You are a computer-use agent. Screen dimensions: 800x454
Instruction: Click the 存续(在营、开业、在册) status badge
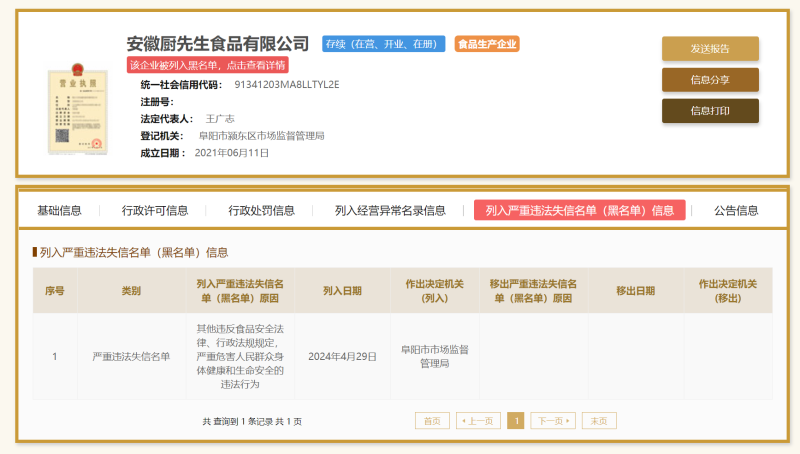tap(383, 44)
